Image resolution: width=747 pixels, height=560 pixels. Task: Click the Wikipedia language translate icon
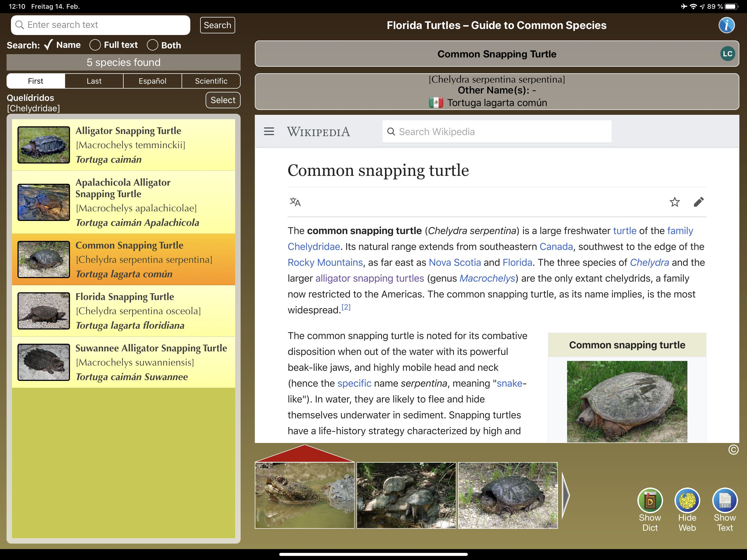pos(295,202)
